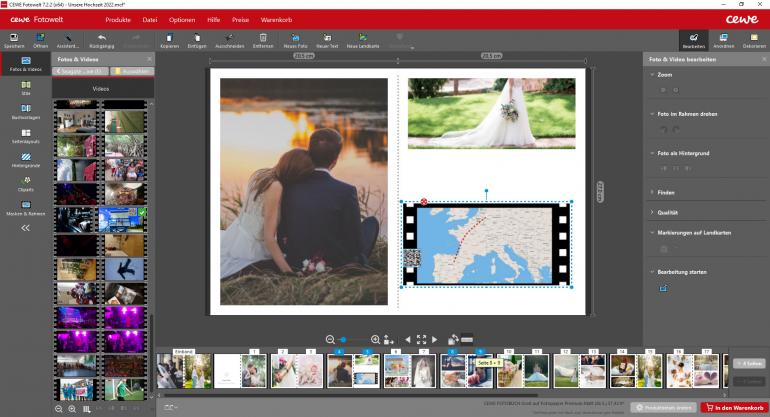This screenshot has width=770, height=417.
Task: Expand the Qualität section
Action: [x=652, y=213]
